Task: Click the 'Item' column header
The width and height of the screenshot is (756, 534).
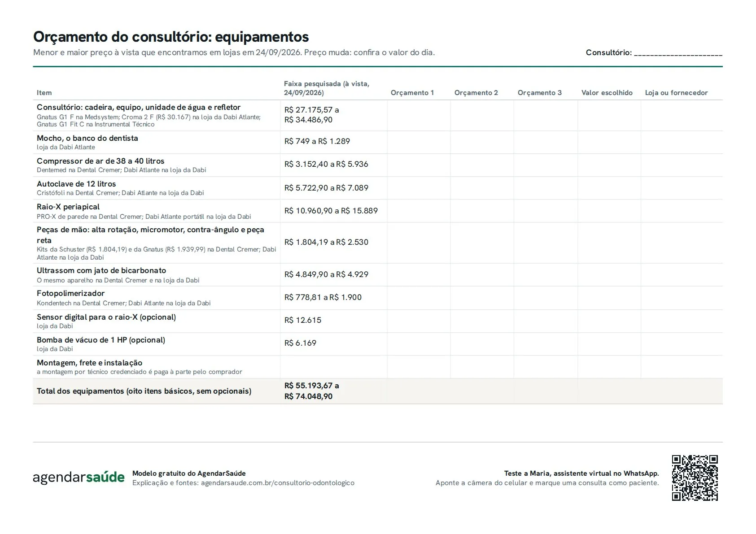Action: (44, 93)
